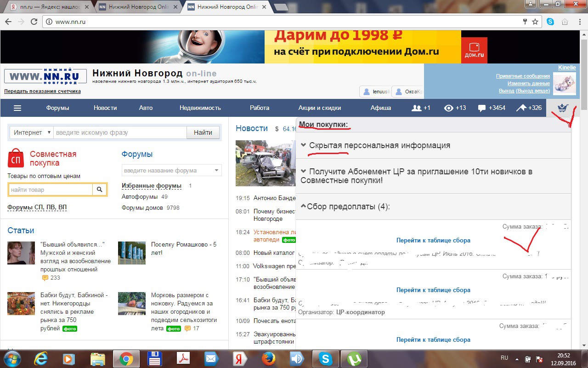
Task: Open Новости in the navigation bar
Action: 105,108
